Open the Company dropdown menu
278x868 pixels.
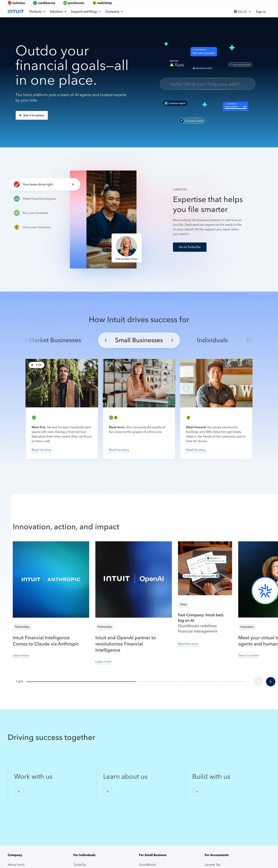tap(114, 11)
